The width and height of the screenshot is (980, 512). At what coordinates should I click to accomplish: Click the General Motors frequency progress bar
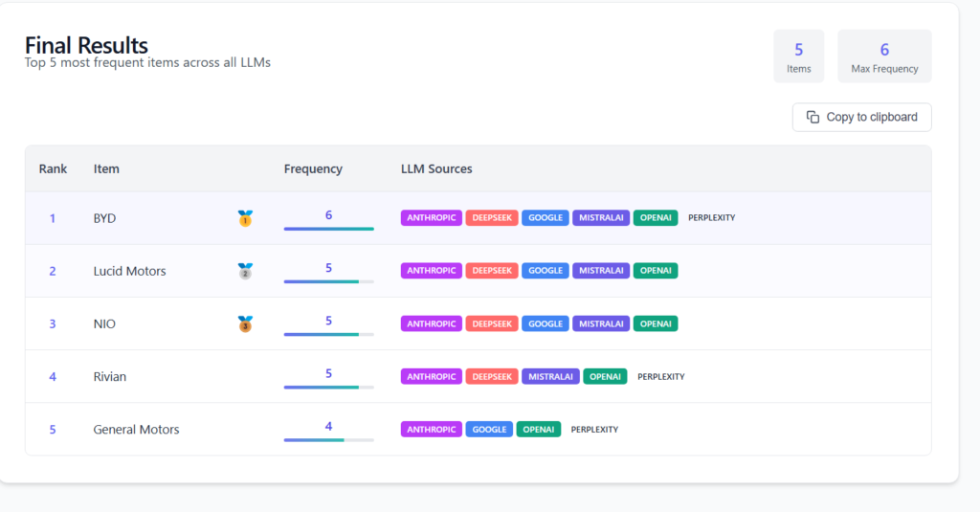click(x=329, y=440)
